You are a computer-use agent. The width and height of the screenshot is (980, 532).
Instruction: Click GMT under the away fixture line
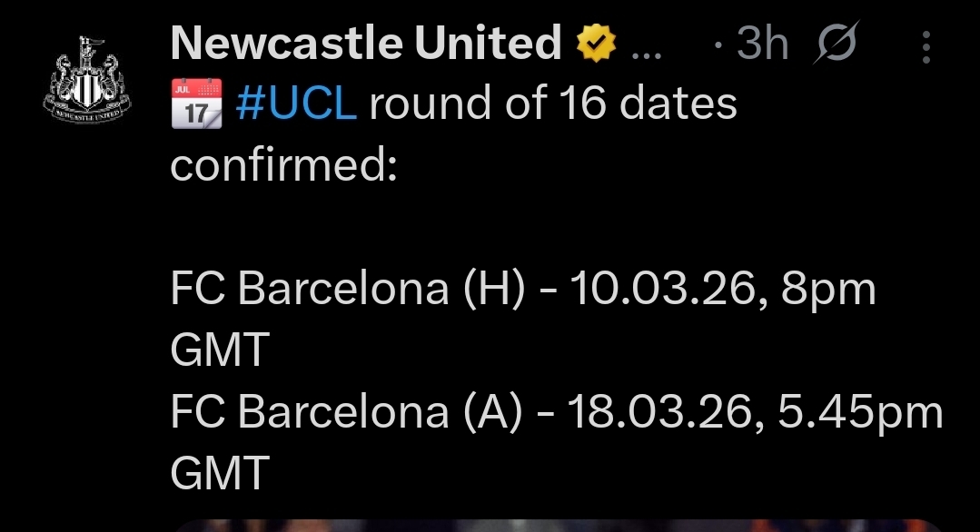[220, 473]
